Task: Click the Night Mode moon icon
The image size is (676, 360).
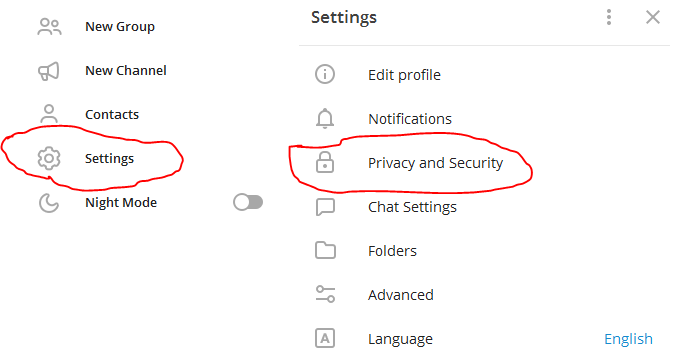Action: coord(49,203)
